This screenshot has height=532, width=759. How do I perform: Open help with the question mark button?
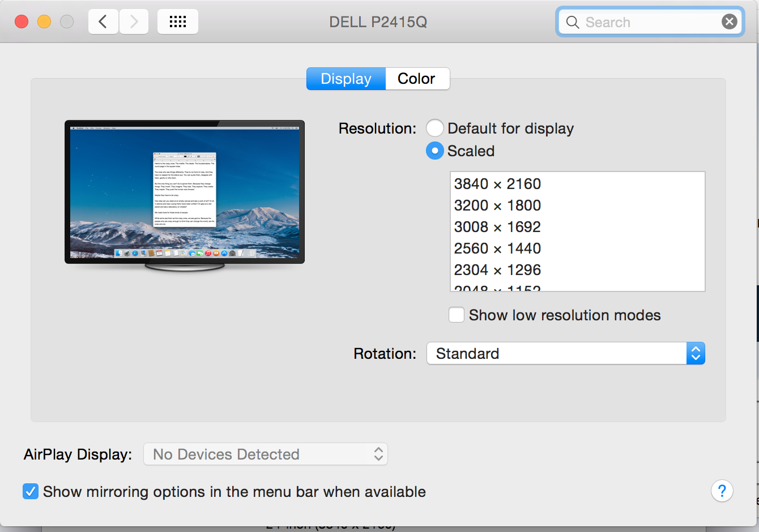(722, 491)
